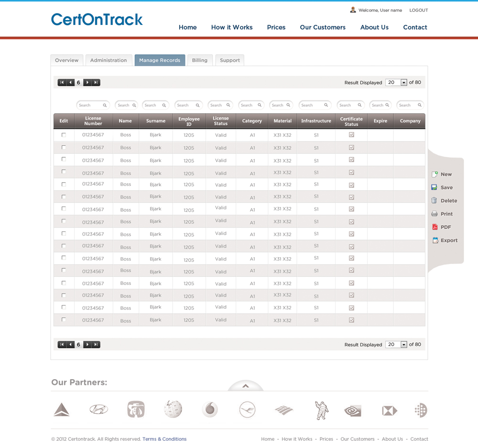The width and height of the screenshot is (478, 448).
Task: Go to next page in top pagination bar
Action: pos(87,82)
